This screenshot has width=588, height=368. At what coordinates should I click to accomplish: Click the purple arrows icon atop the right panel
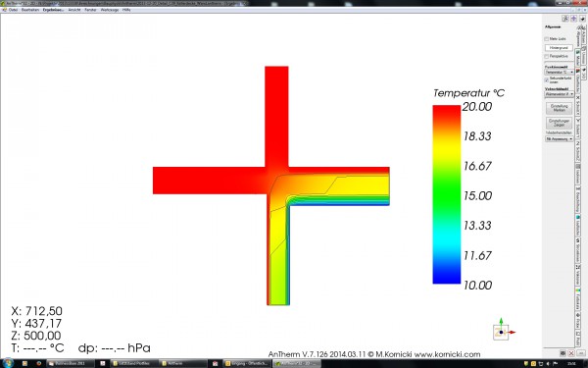[573, 19]
